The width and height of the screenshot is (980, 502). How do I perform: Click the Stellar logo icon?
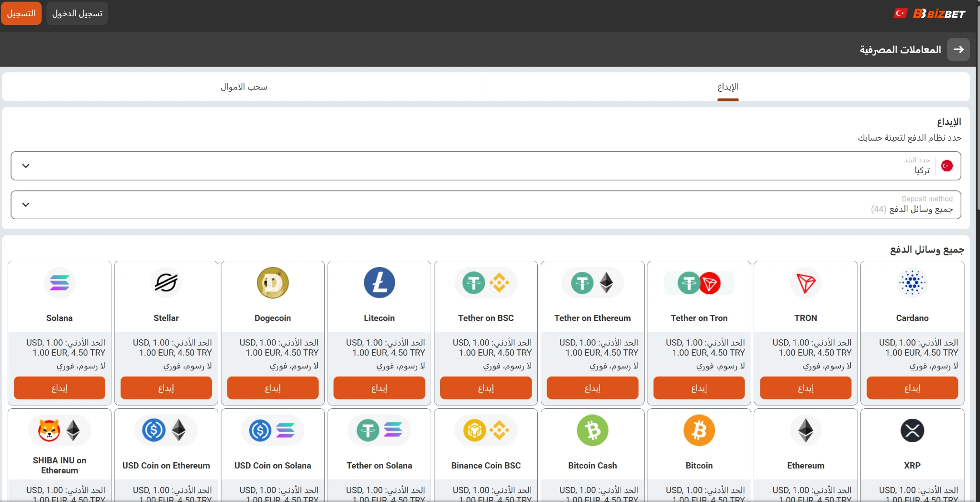tap(166, 283)
